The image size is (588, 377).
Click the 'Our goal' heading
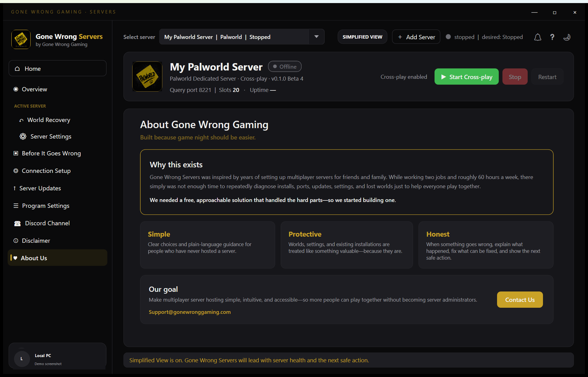pos(163,289)
